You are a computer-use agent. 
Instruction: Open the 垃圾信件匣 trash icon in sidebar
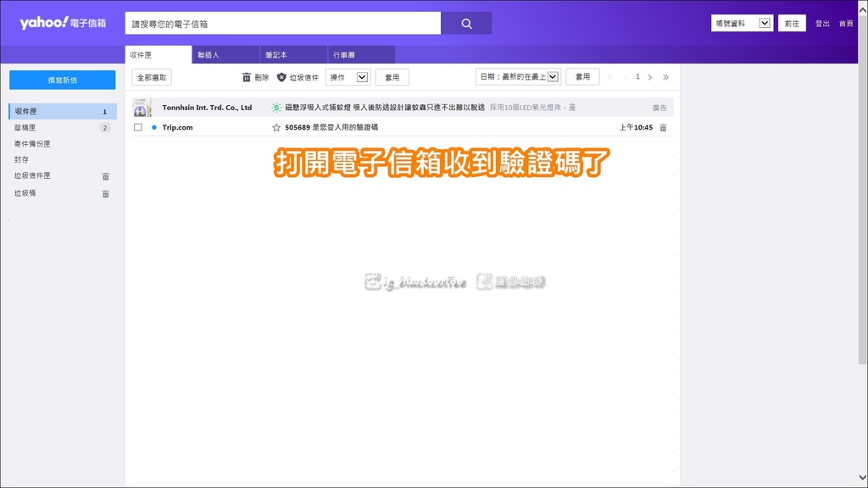(x=105, y=175)
